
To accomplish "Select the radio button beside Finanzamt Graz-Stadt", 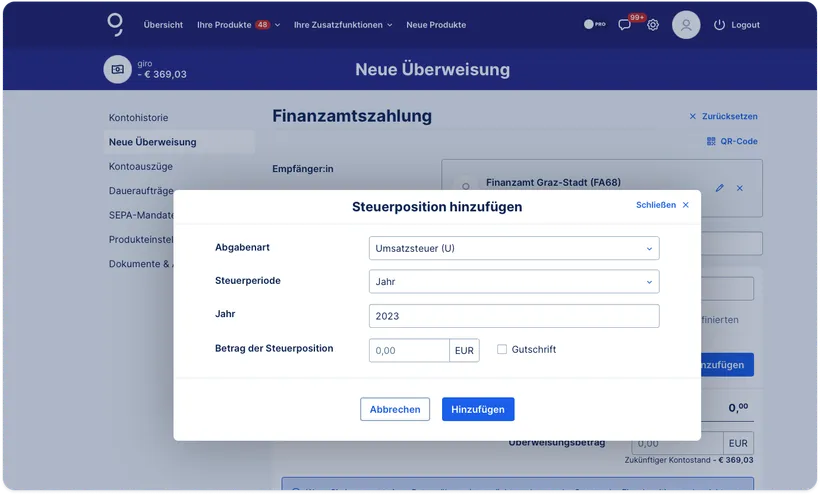I will click(x=465, y=186).
